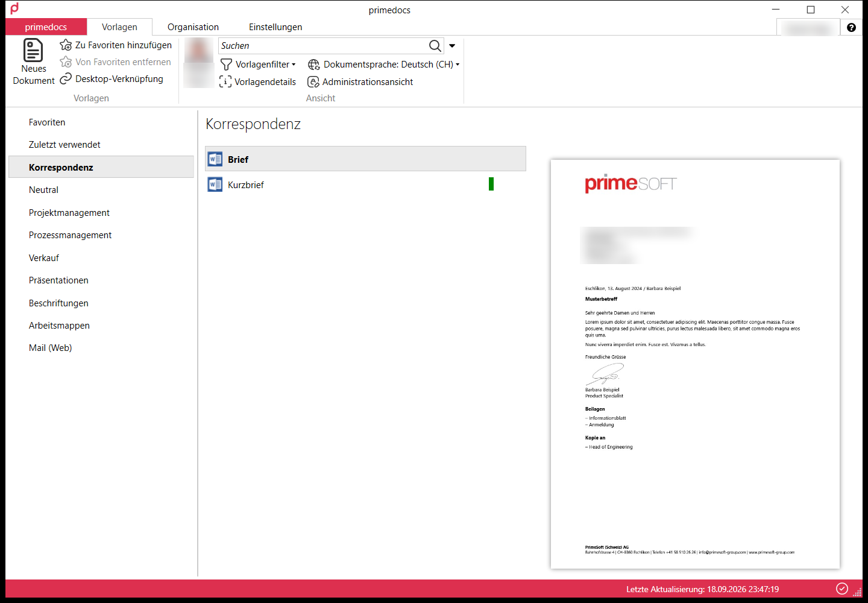Open the primedocs tab
868x603 pixels.
(x=46, y=27)
